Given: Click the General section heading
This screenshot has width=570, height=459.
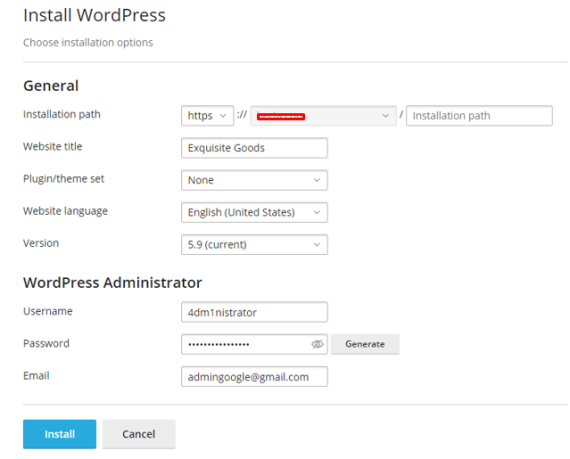Looking at the screenshot, I should pyautogui.click(x=51, y=86).
